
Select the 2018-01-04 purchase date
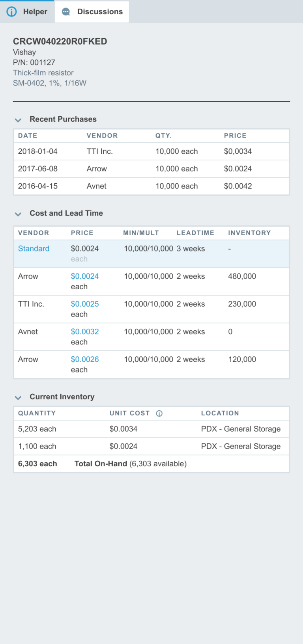(38, 151)
